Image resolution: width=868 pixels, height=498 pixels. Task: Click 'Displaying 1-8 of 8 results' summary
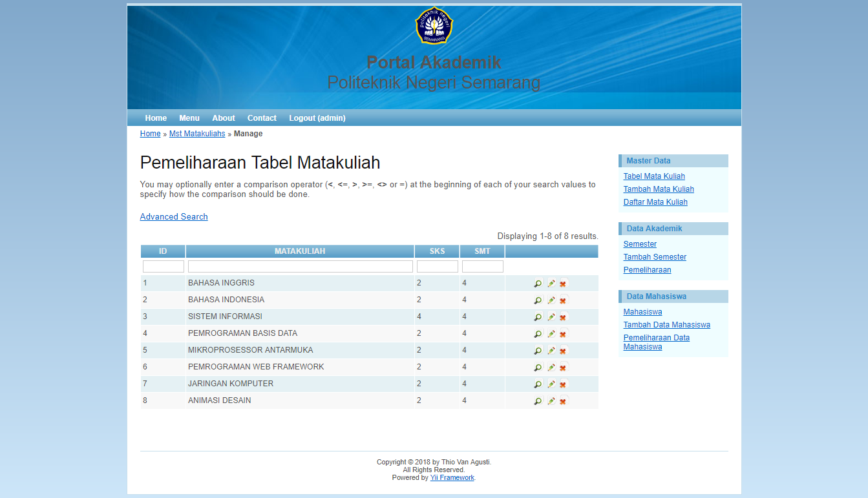[547, 236]
